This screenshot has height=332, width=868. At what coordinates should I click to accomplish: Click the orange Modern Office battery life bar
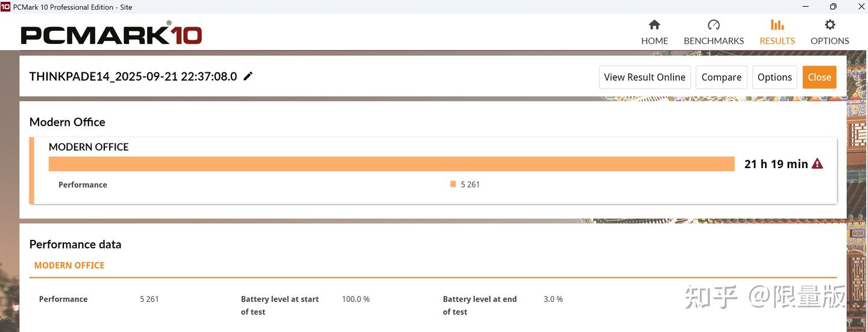tap(391, 164)
